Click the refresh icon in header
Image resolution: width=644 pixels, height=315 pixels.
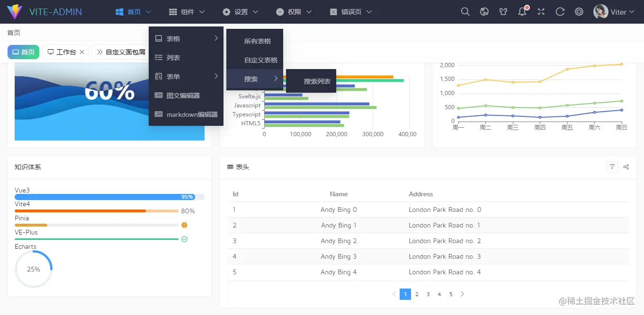[x=560, y=12]
